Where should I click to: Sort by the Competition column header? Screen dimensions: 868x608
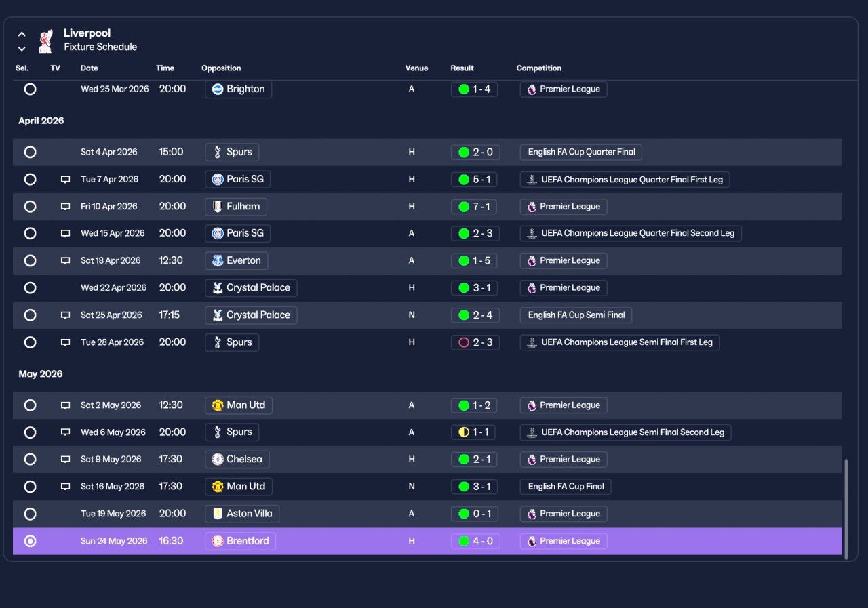[539, 68]
